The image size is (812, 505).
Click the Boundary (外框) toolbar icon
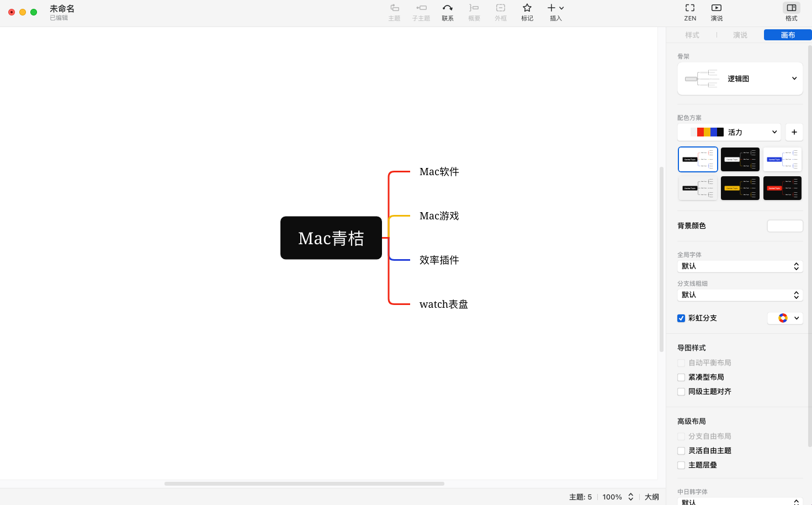[501, 8]
